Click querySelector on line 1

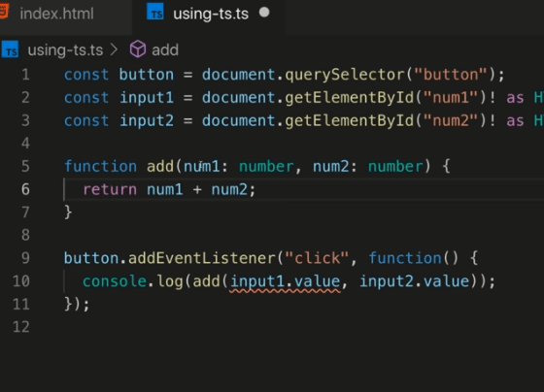click(345, 75)
